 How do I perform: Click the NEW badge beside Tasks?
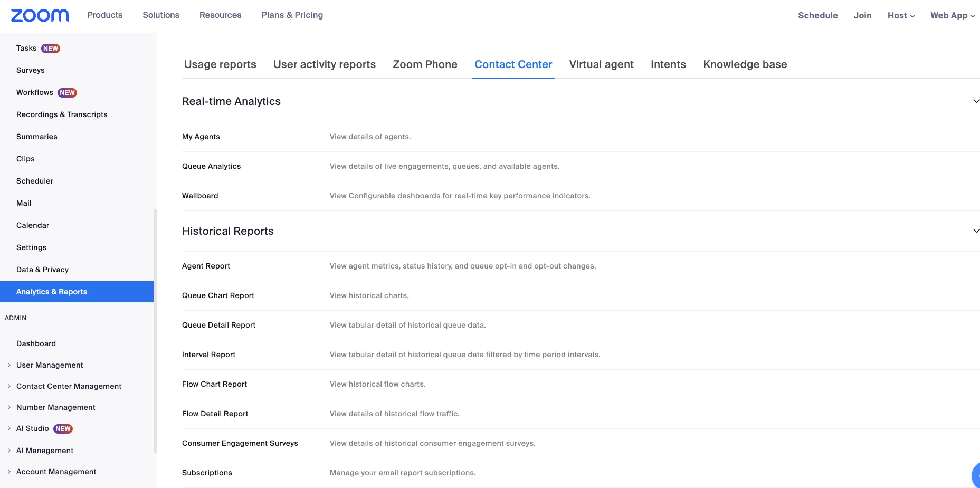coord(51,49)
